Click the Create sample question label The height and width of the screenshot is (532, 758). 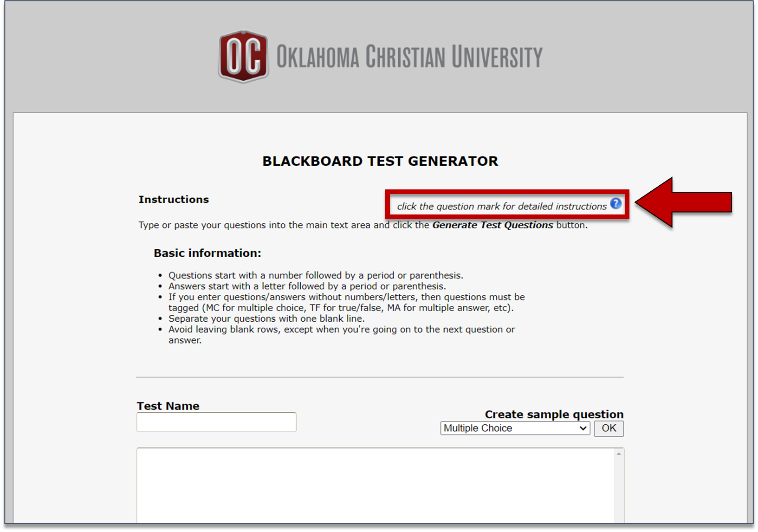(x=554, y=414)
